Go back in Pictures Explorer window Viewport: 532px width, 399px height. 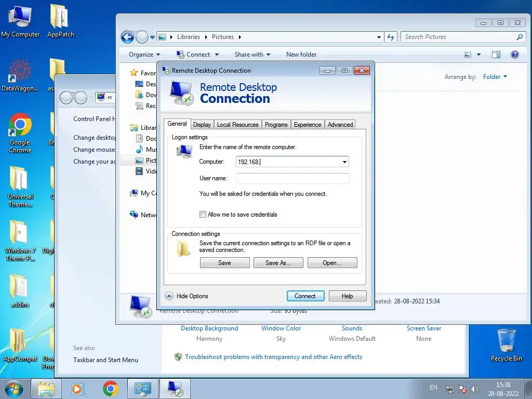pyautogui.click(x=128, y=37)
